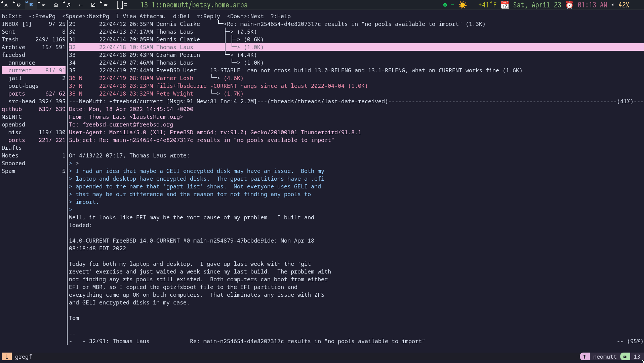
Task: Collapse the freebsd mailbox tree
Action: (13, 55)
